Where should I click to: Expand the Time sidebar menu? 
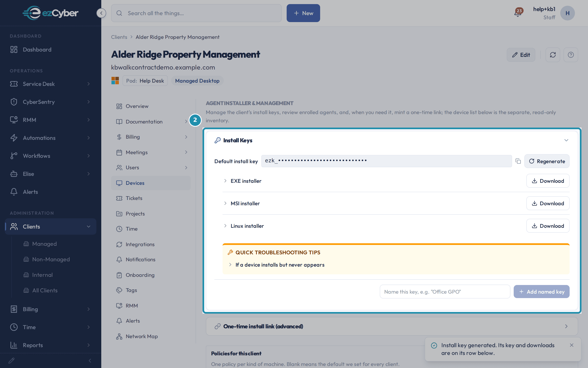(51, 327)
